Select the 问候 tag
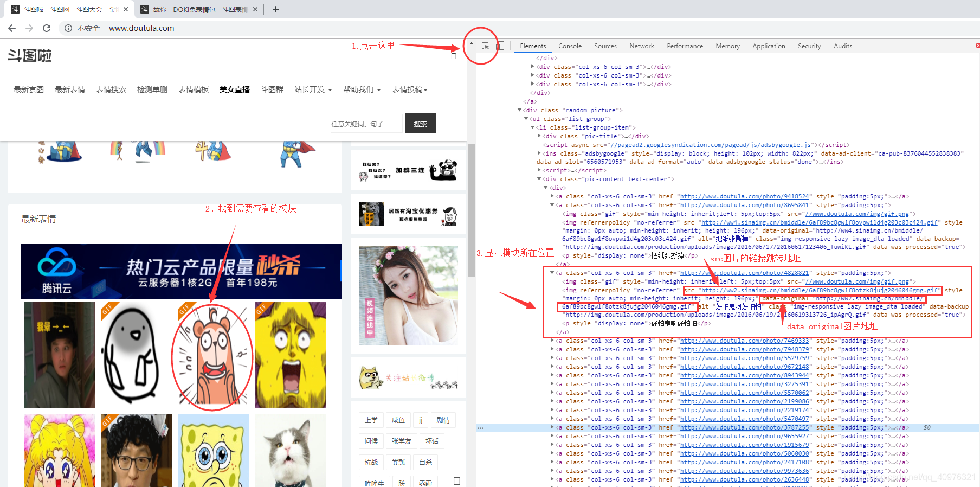 pyautogui.click(x=371, y=441)
